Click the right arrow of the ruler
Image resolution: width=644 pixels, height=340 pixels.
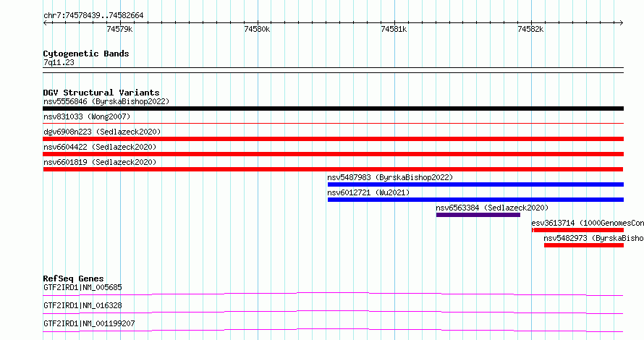(622, 22)
